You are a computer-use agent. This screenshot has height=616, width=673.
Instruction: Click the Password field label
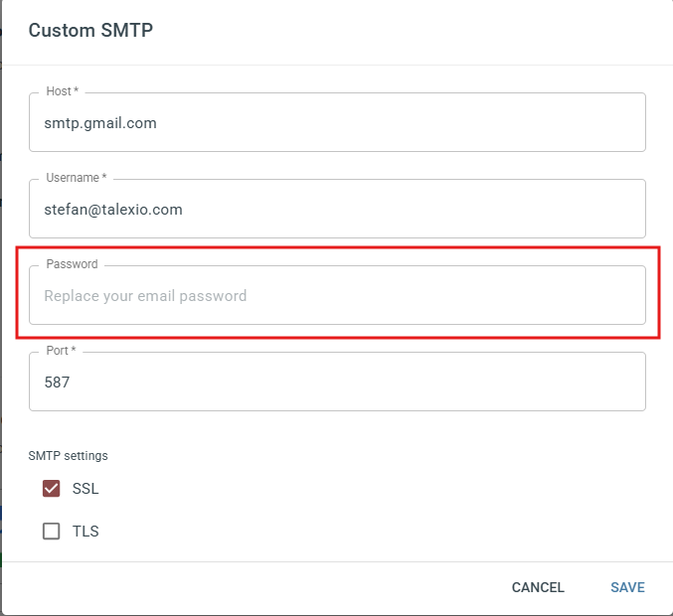[x=72, y=264]
